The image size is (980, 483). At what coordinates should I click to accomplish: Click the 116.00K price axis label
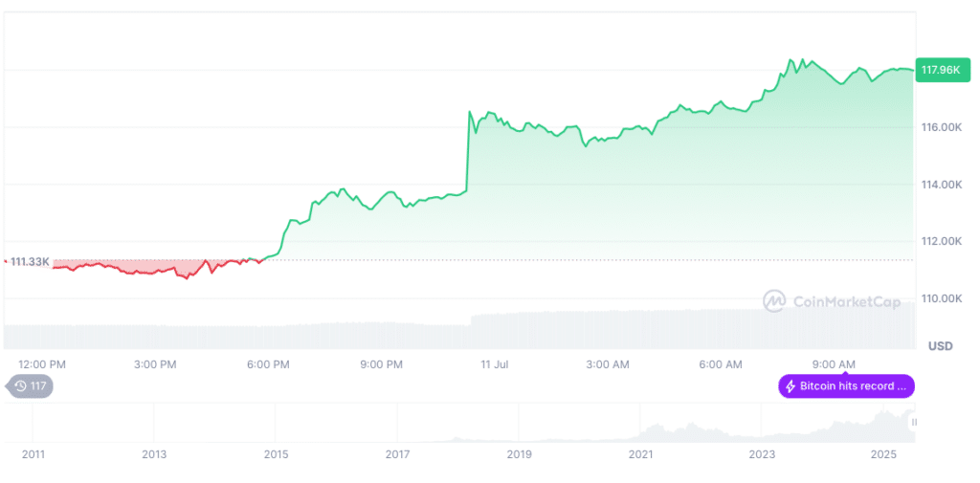coord(939,127)
